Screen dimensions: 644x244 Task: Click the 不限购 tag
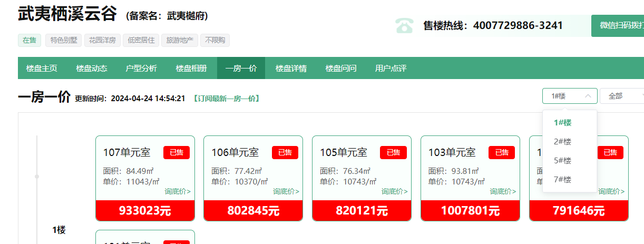[x=215, y=41]
